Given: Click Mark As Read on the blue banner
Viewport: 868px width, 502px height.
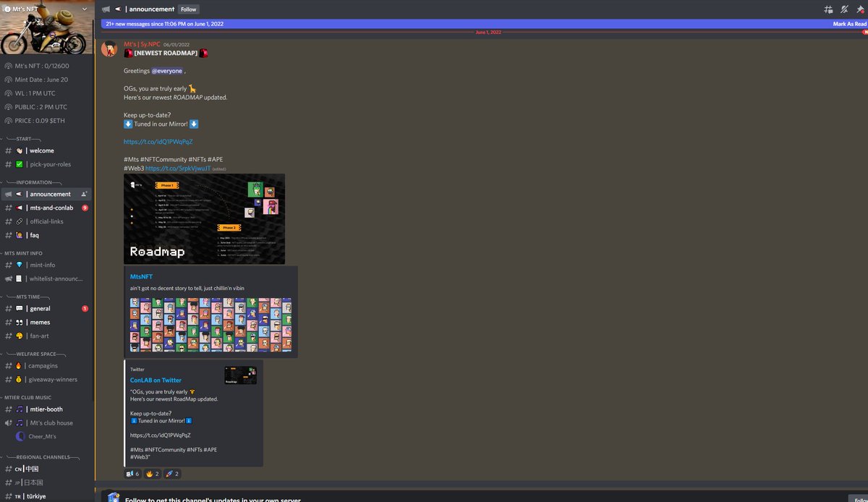Looking at the screenshot, I should click(x=848, y=24).
